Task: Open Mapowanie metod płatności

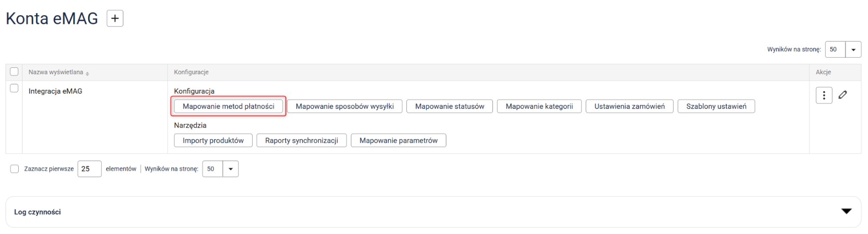Action: click(228, 106)
